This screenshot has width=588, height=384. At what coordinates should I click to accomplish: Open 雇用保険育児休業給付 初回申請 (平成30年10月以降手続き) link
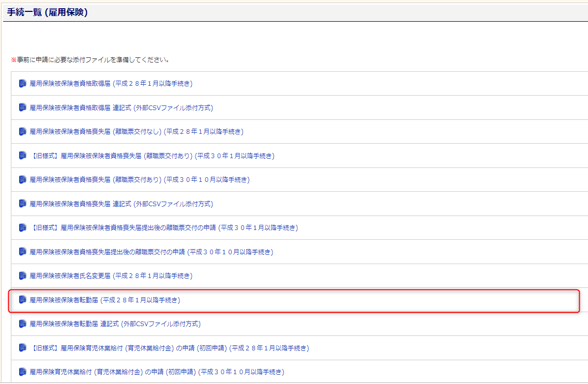click(x=157, y=372)
